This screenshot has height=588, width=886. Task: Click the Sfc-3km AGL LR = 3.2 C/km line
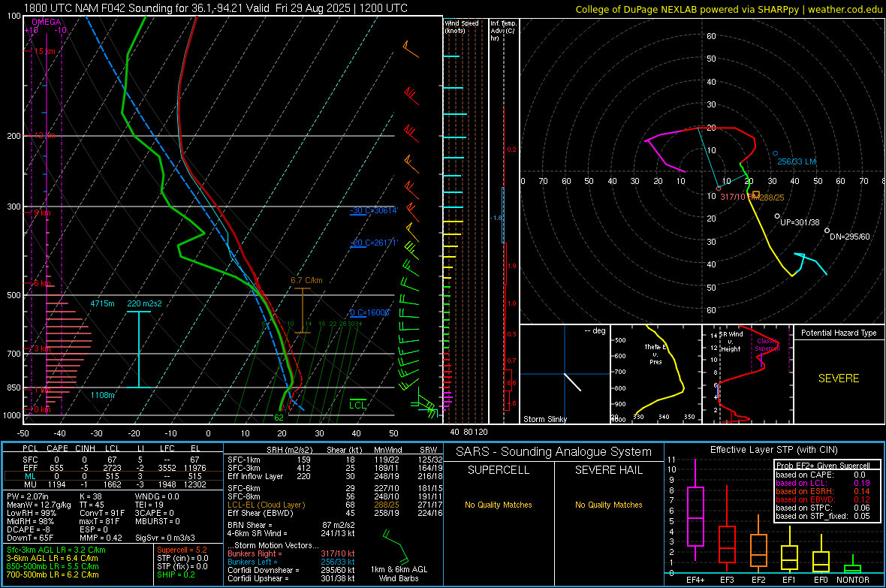(56, 550)
